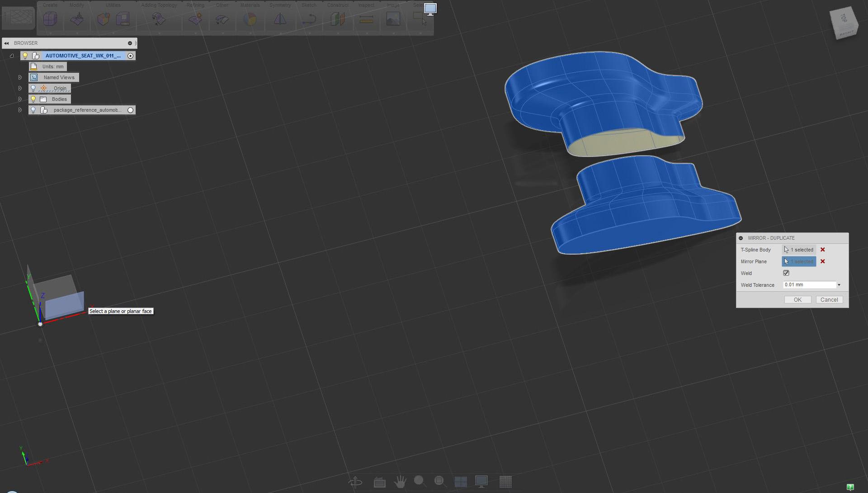Open the grid and snaps settings icon

click(505, 482)
